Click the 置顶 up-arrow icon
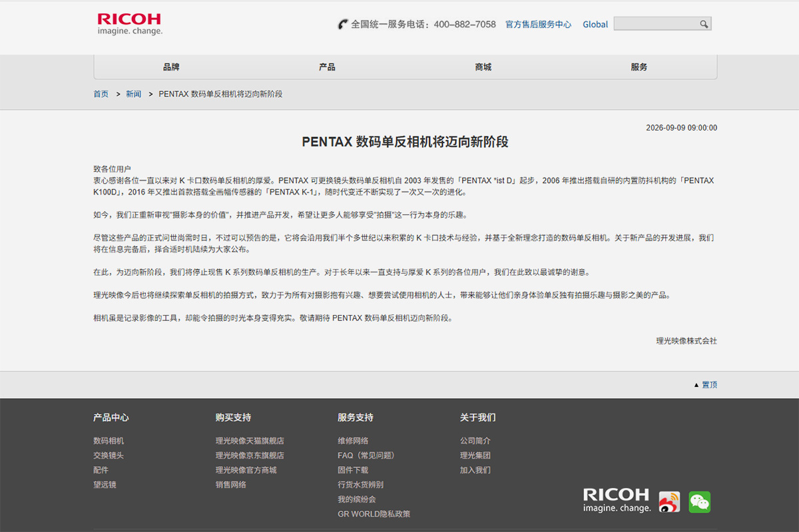Viewport: 799px width, 532px height. [x=696, y=385]
